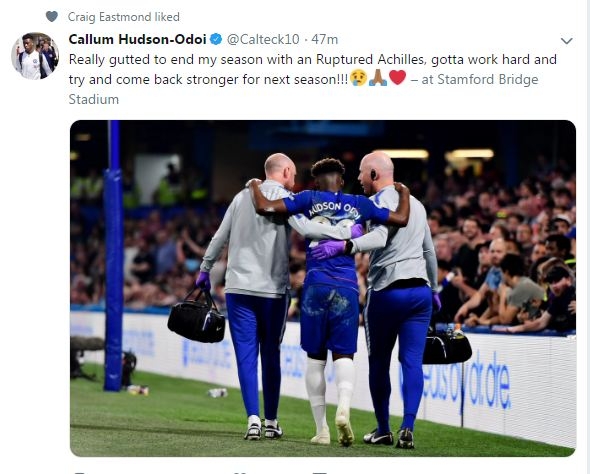This screenshot has height=474, width=590.
Task: Click the Callum Hudson-Odoi display name
Action: [x=137, y=39]
